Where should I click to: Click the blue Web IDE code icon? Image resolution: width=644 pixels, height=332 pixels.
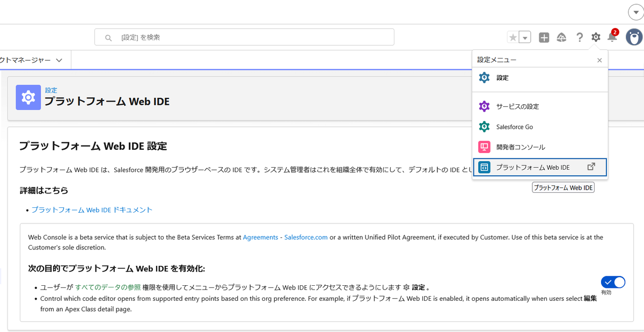click(x=484, y=167)
